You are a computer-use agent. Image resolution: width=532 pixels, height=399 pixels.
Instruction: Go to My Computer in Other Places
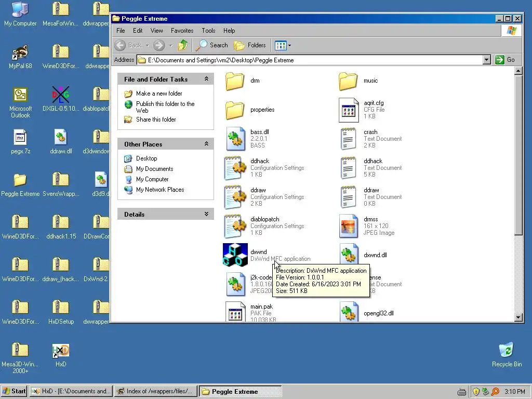152,179
